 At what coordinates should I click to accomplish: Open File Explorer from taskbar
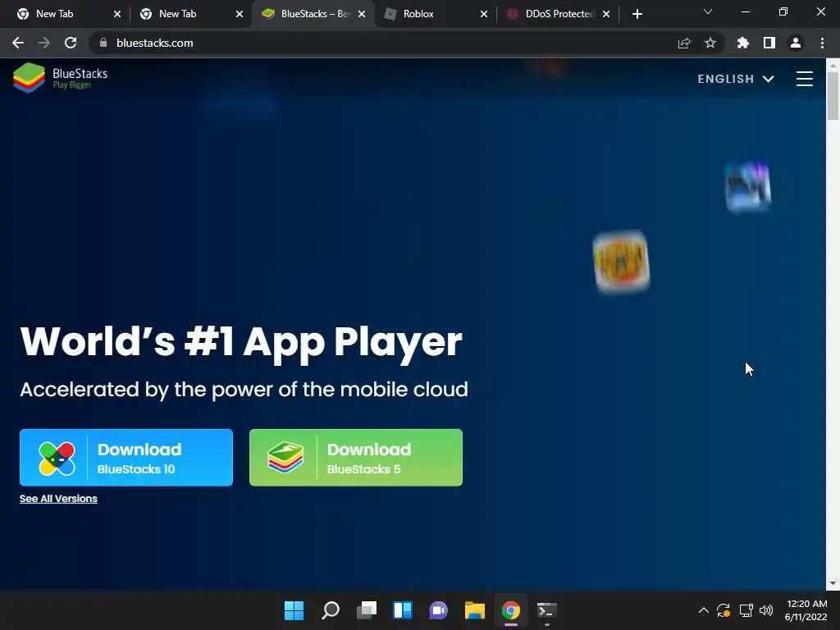475,610
